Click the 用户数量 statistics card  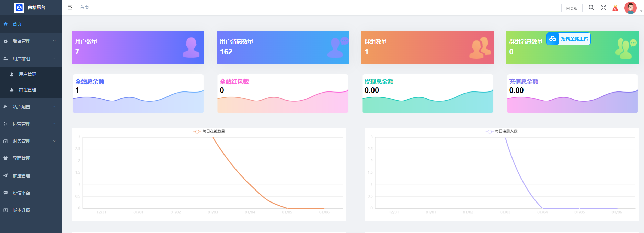138,47
